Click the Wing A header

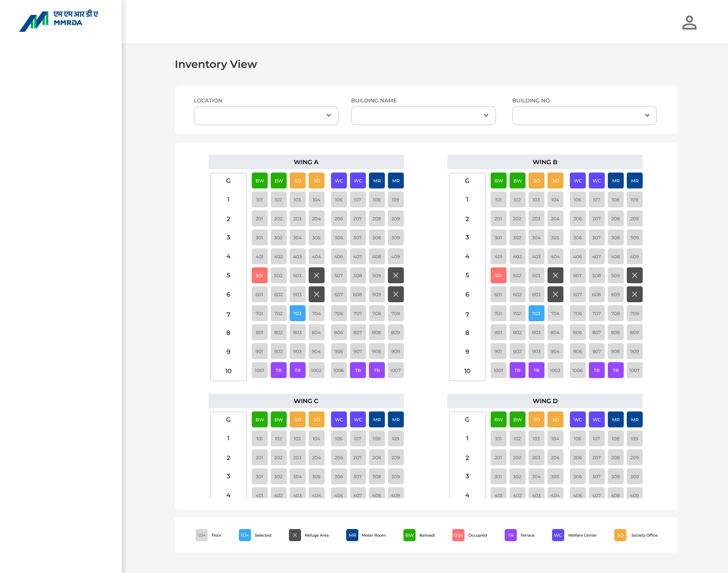(306, 162)
